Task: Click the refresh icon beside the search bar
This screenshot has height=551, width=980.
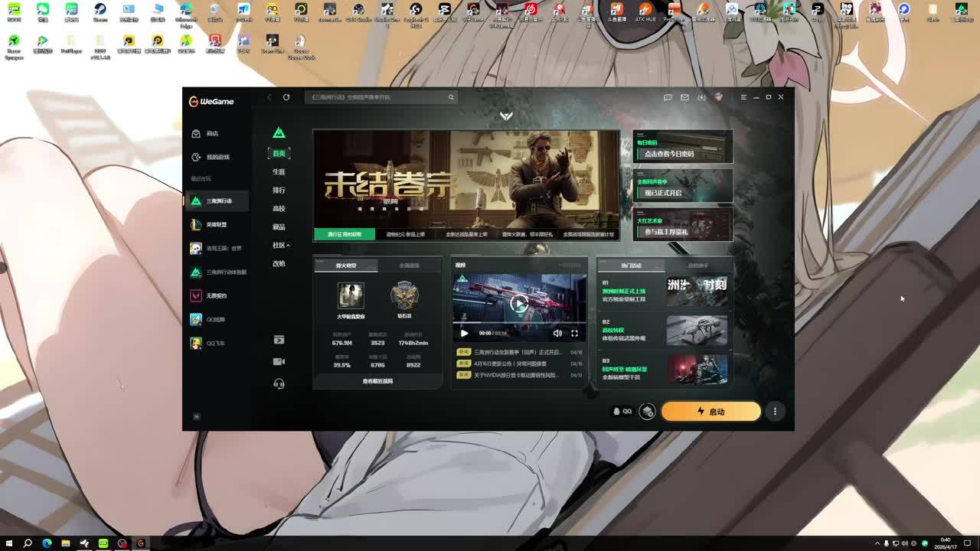Action: [x=286, y=97]
